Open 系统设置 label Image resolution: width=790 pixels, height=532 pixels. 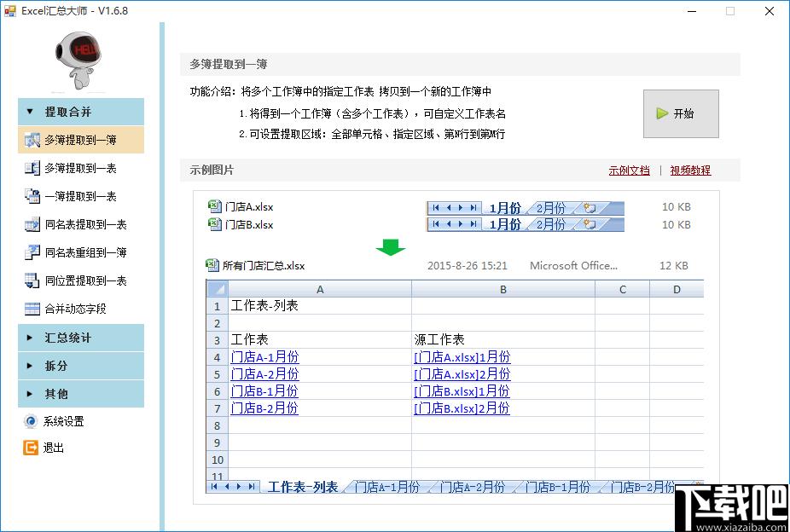point(63,421)
